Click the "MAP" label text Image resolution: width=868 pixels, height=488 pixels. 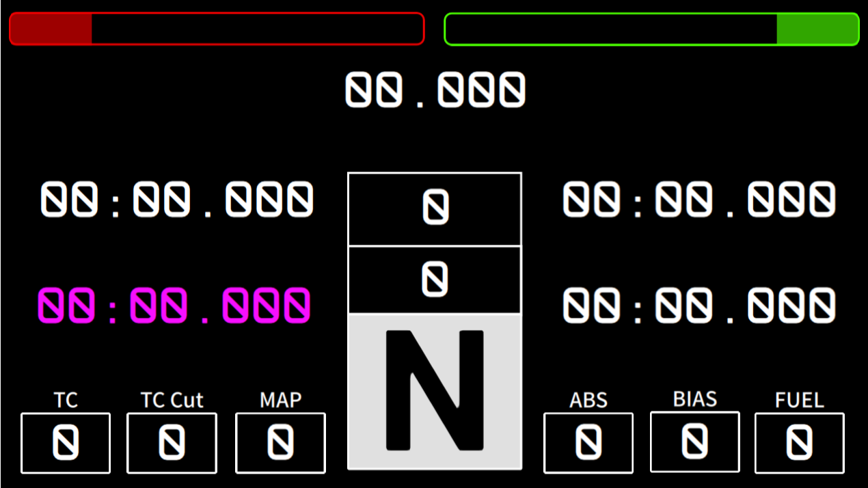point(281,400)
